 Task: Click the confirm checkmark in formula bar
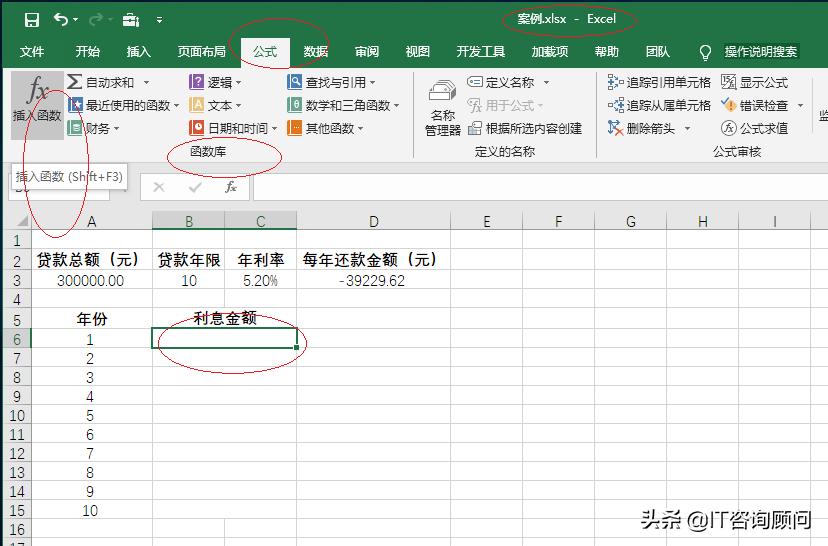click(195, 187)
